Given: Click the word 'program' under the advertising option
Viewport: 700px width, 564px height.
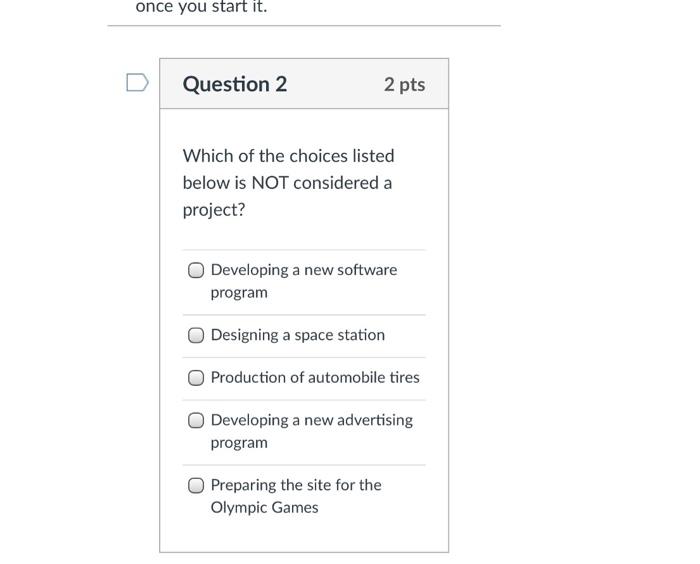Looking at the screenshot, I should click(x=239, y=442).
